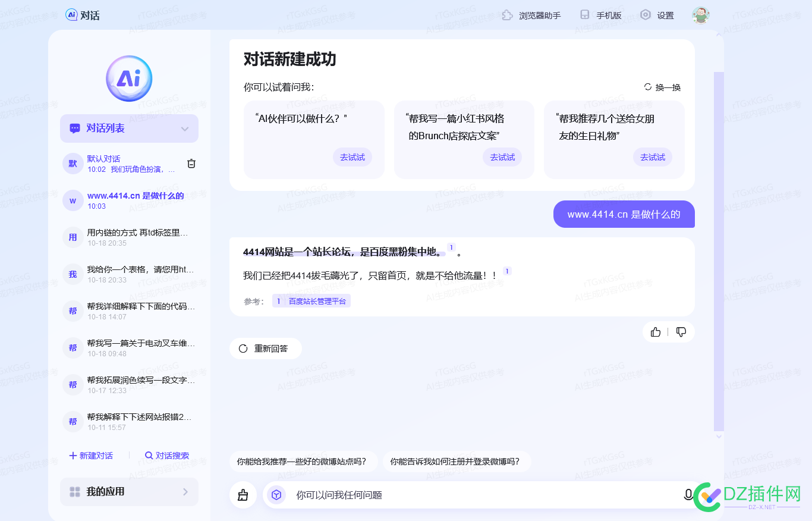Open conversation 帮我拓展润色续写一段文字
This screenshot has width=812, height=521.
coord(129,385)
